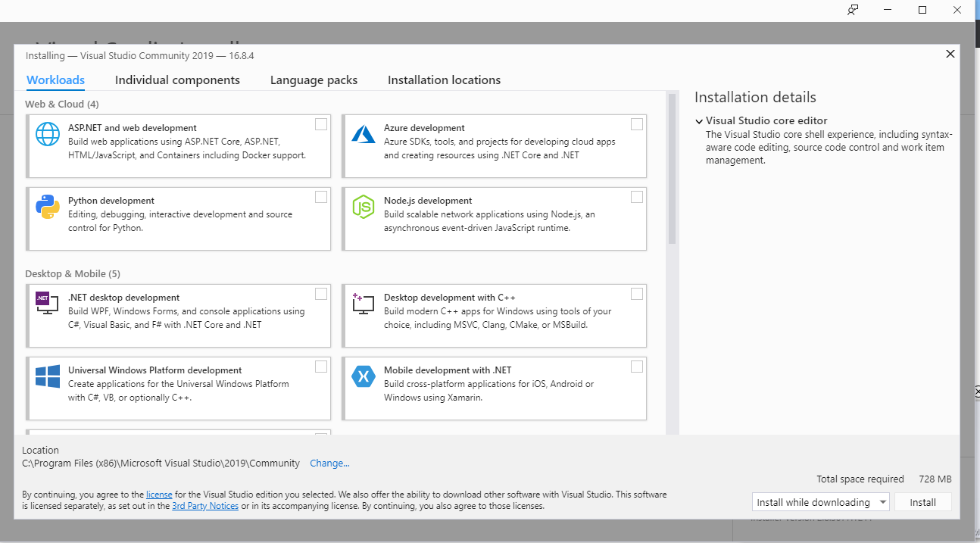The image size is (980, 543).
Task: Check the ASP.NET and web development checkbox
Action: [321, 124]
